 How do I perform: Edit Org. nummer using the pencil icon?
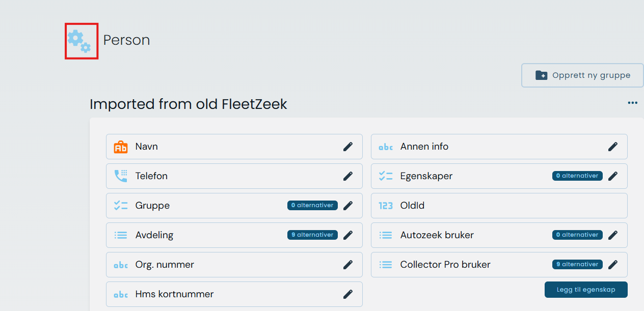pos(348,265)
